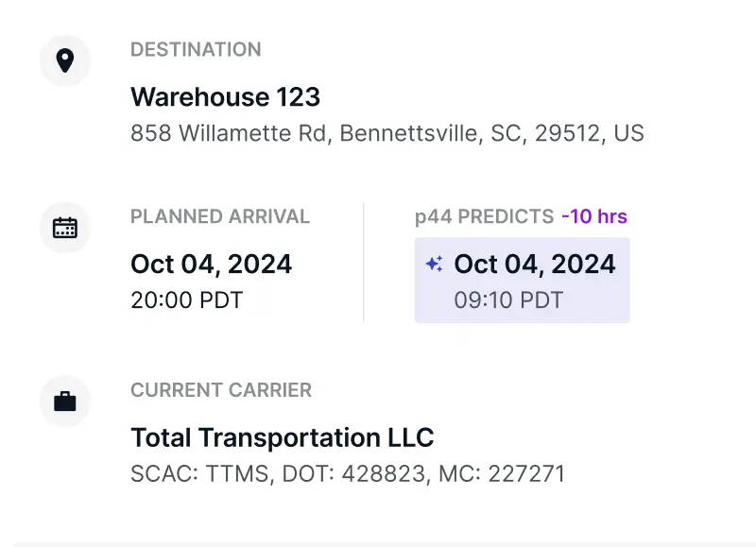Click the sparkle icon beside predicted date
Image resolution: width=756 pixels, height=547 pixels.
434,265
